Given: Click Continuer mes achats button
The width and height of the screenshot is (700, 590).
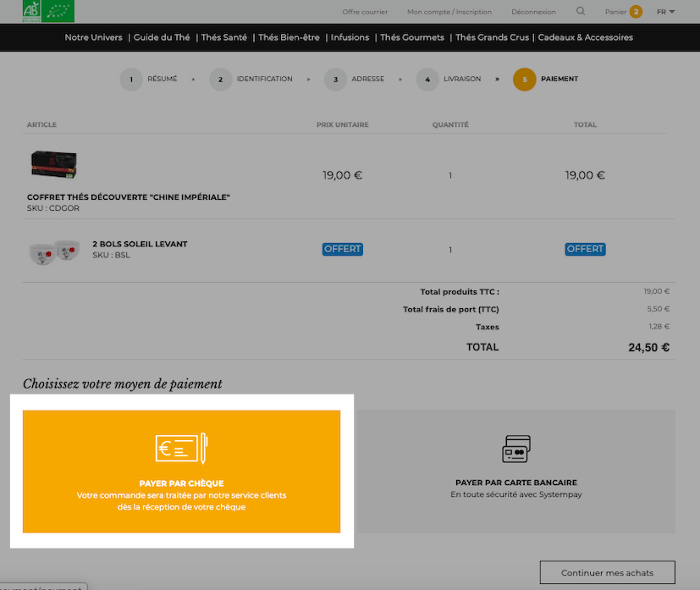Looking at the screenshot, I should click(607, 572).
